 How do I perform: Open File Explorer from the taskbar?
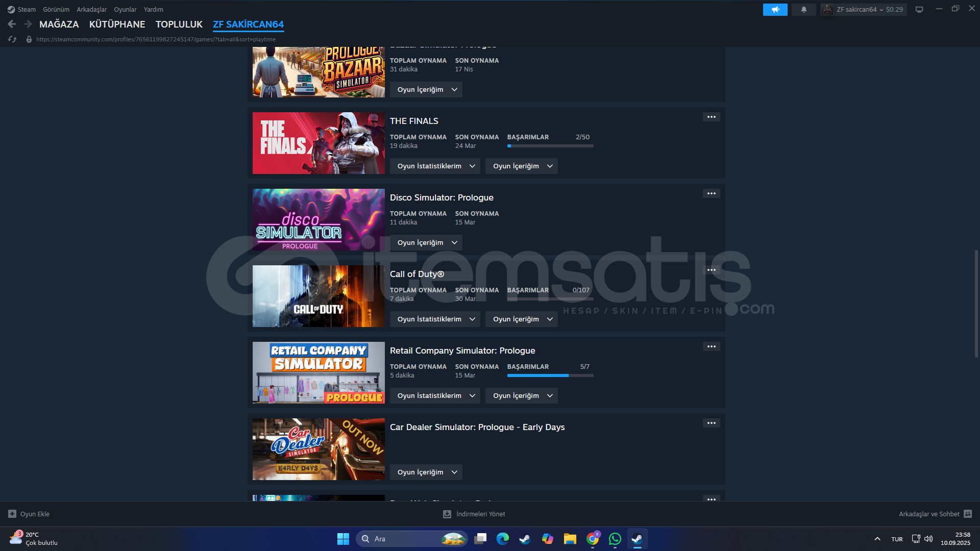(570, 539)
